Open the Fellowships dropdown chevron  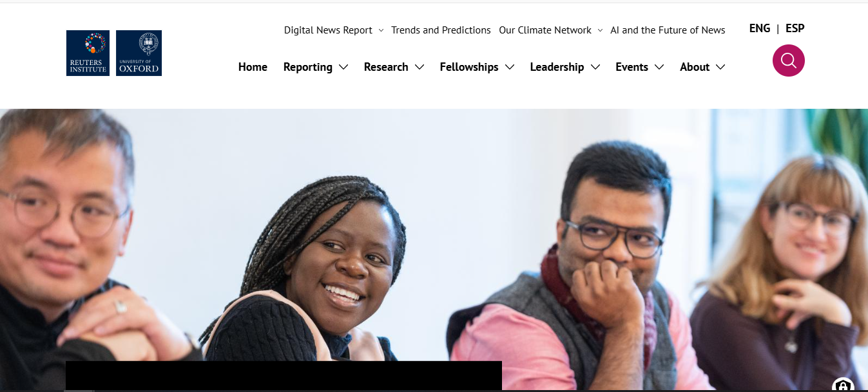point(510,67)
